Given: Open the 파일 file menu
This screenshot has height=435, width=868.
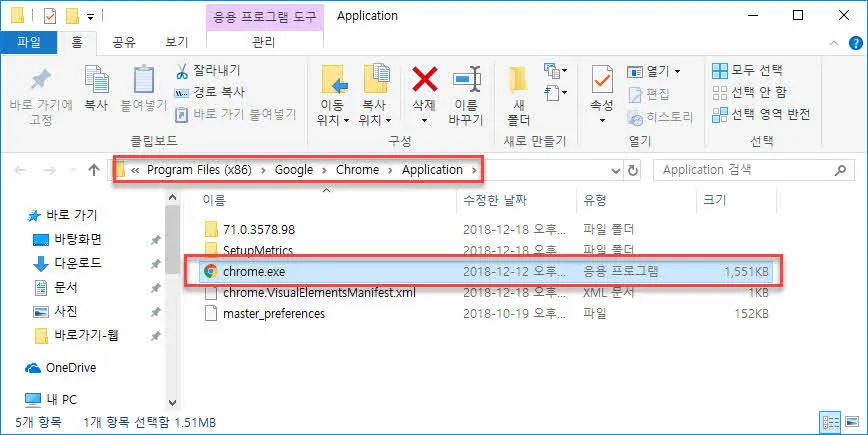Looking at the screenshot, I should (x=28, y=42).
